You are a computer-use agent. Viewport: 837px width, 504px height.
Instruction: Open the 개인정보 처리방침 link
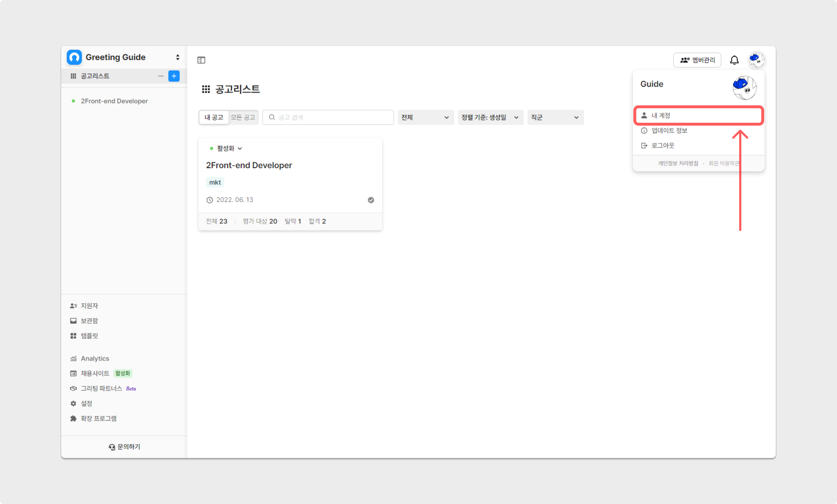pyautogui.click(x=678, y=163)
